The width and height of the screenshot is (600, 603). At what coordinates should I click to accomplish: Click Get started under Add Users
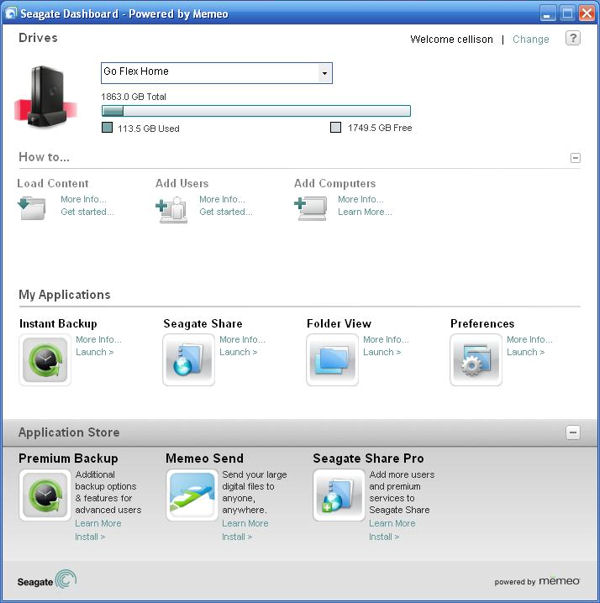pos(226,212)
